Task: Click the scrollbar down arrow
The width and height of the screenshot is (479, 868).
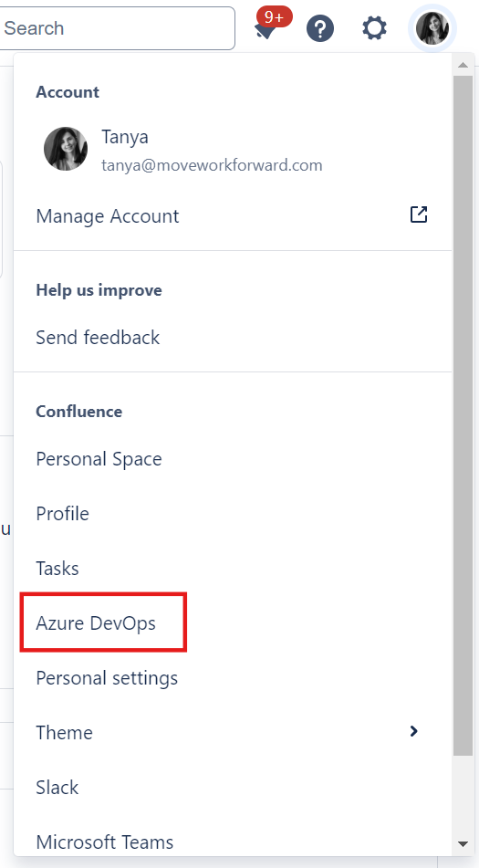Action: pos(463,843)
